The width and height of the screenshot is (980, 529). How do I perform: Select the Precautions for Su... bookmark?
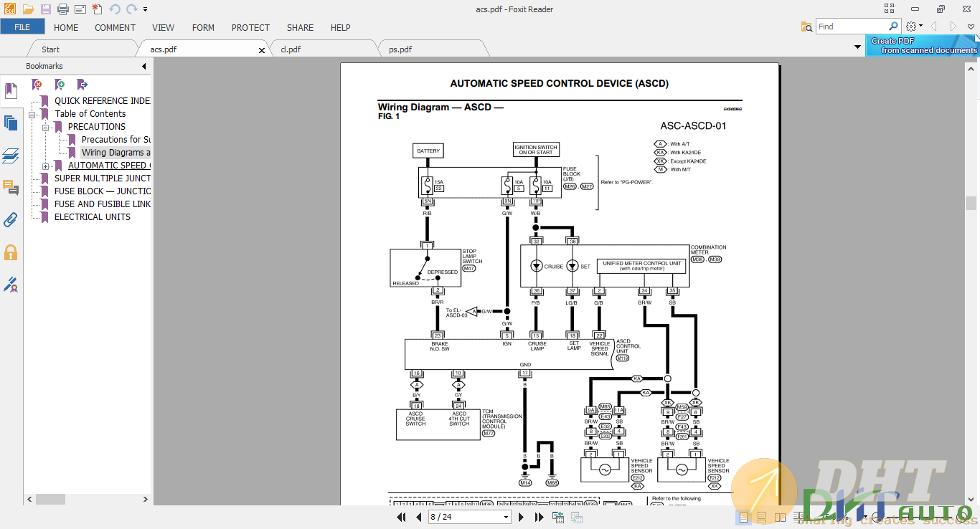(116, 140)
